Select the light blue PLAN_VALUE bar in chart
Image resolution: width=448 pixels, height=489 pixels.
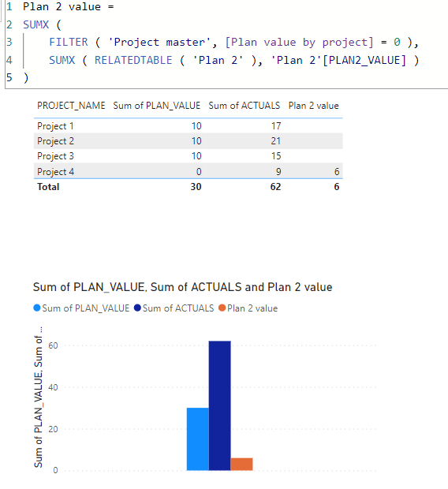pos(198,439)
